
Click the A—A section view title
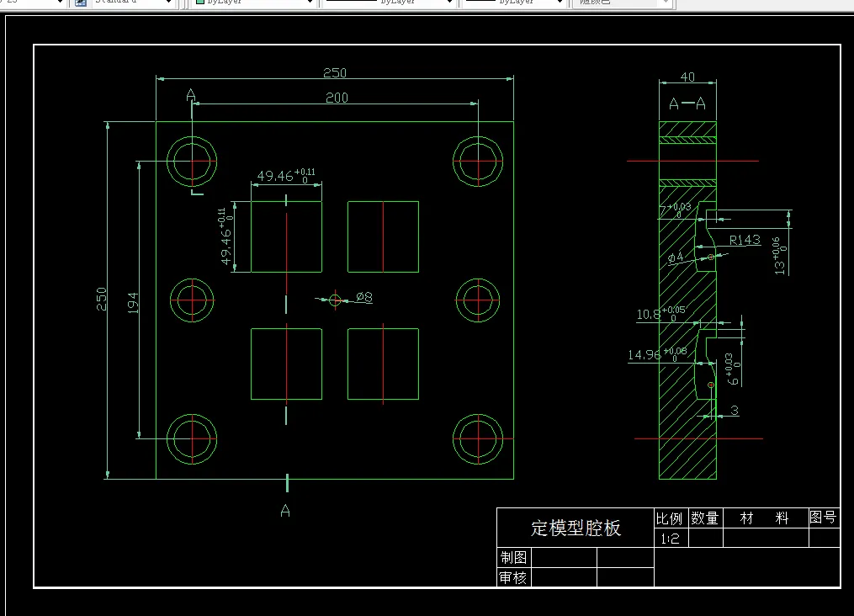click(687, 104)
